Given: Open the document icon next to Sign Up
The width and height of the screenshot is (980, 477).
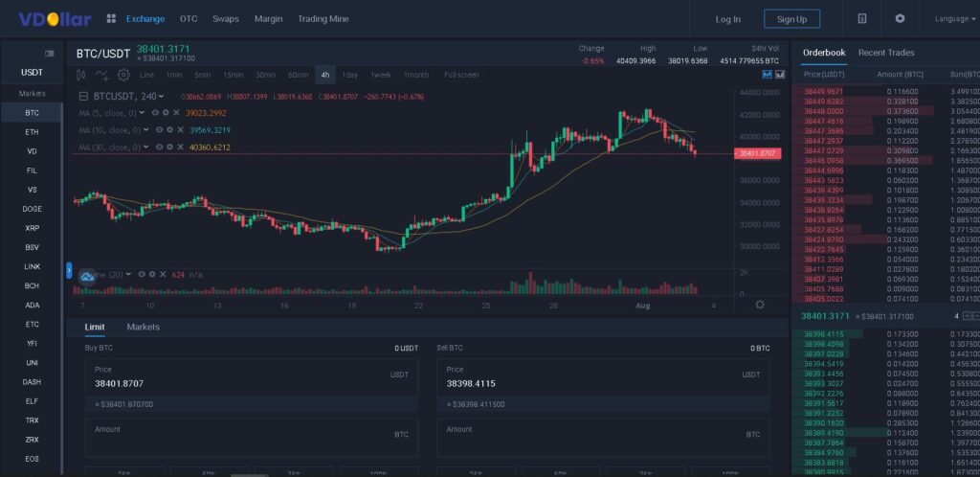Looking at the screenshot, I should (861, 18).
